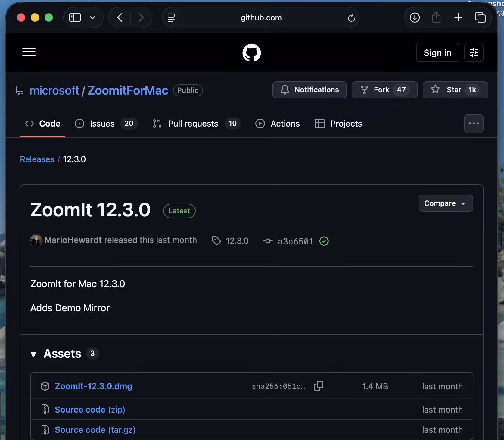
Task: Download ZoomIt-12.3.0.dmg
Action: [x=93, y=386]
